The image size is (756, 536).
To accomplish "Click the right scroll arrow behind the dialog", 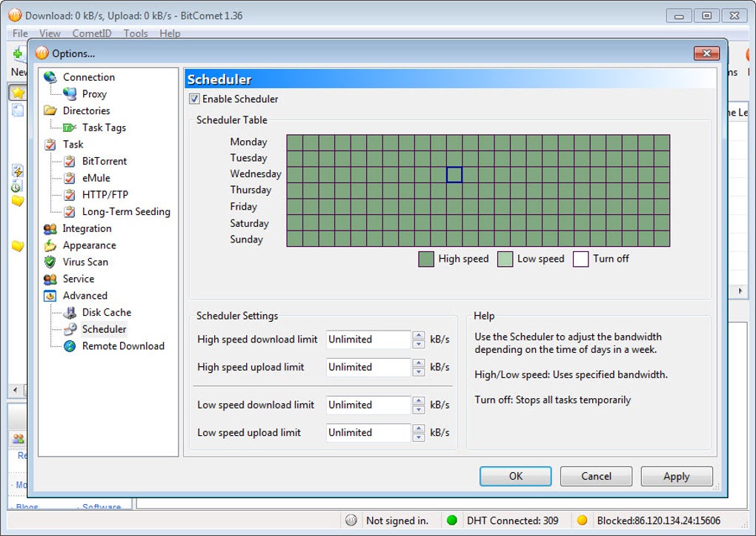I will click(x=740, y=291).
